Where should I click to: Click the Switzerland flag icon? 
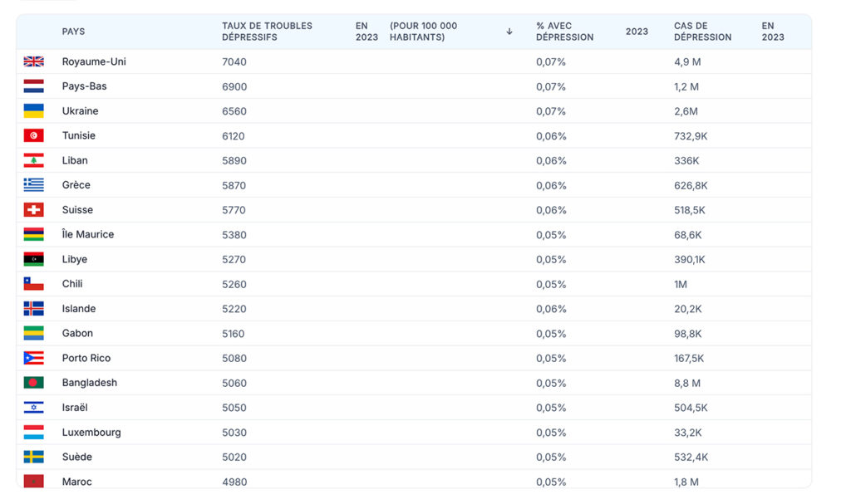[x=33, y=210]
